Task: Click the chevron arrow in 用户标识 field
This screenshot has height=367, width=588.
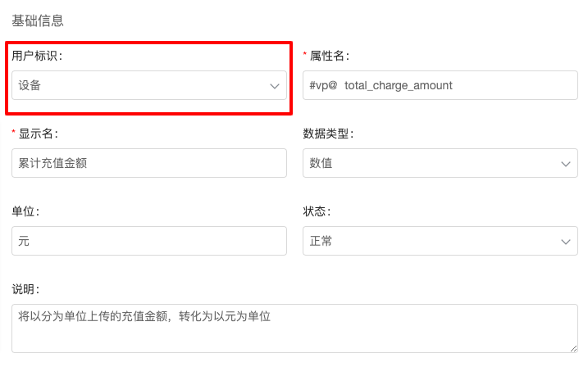Action: point(275,86)
